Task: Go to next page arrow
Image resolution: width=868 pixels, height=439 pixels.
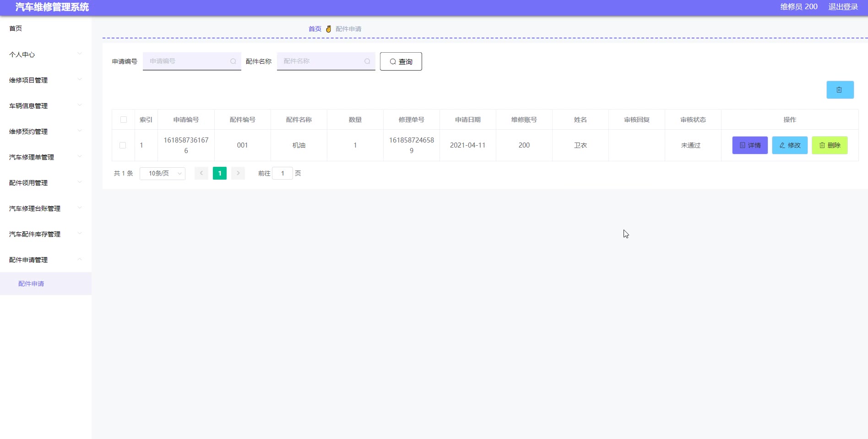Action: click(x=238, y=173)
